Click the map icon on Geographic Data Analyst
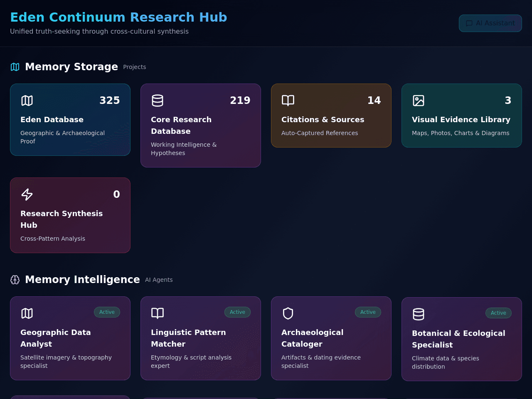 (x=27, y=313)
